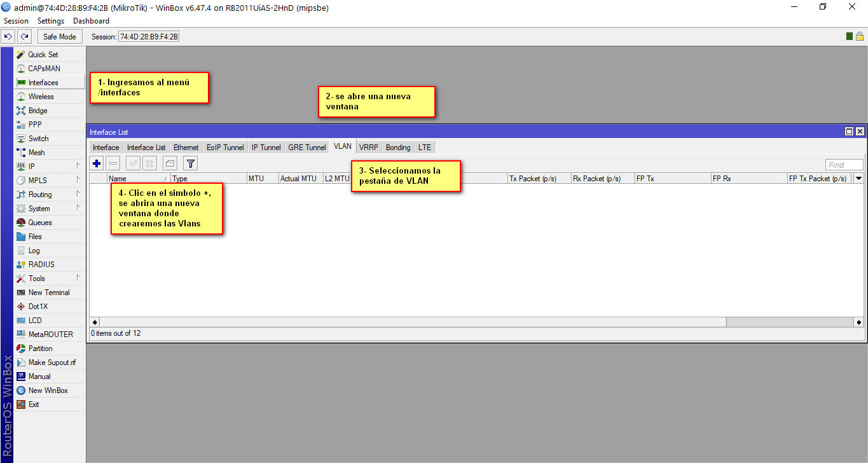Click the Find search field
Viewport: 868px width, 463px height.
(x=844, y=165)
